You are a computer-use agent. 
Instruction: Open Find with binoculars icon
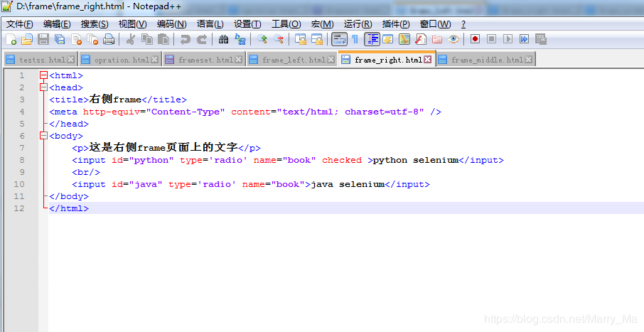tap(223, 39)
